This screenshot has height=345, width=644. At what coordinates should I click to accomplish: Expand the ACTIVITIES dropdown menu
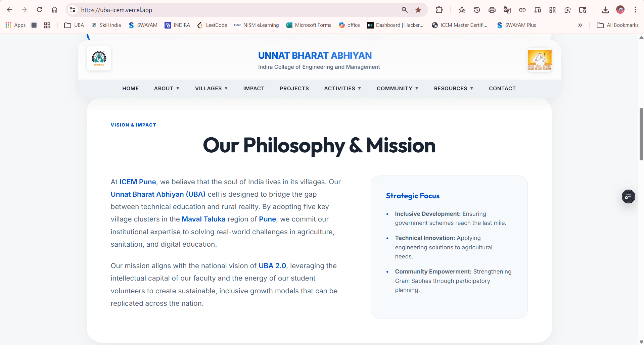[x=343, y=89]
